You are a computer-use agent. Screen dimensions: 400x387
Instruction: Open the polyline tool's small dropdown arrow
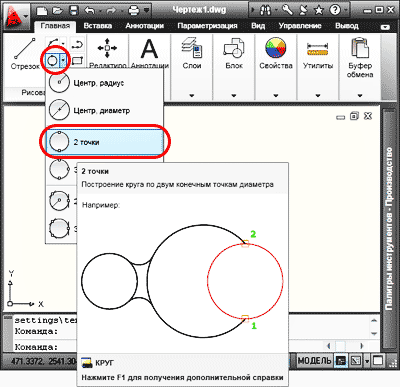pos(63,44)
